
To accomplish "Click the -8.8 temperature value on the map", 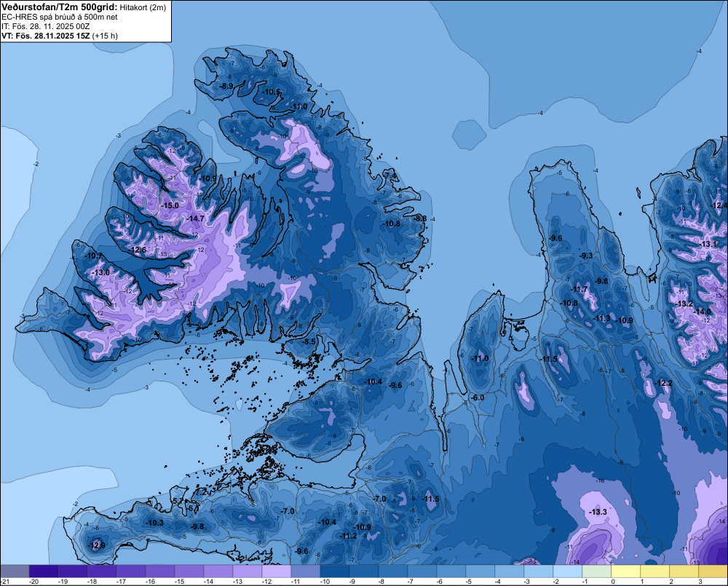I will 420,218.
